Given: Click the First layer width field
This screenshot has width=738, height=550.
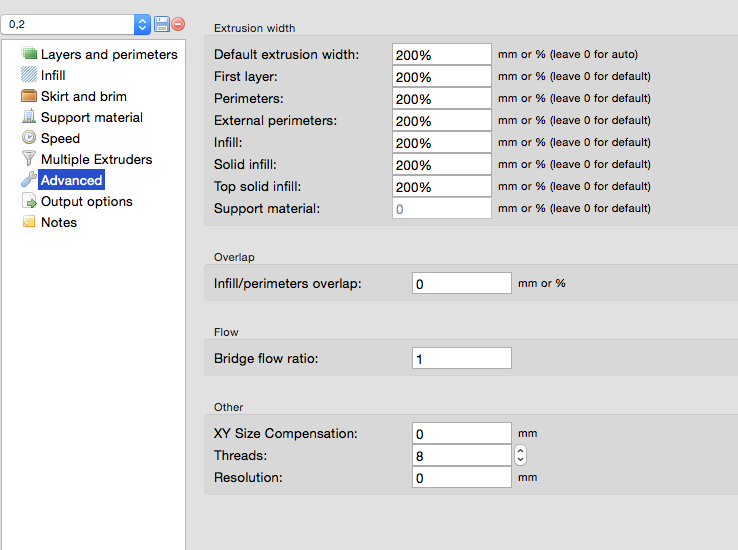Looking at the screenshot, I should pos(441,76).
